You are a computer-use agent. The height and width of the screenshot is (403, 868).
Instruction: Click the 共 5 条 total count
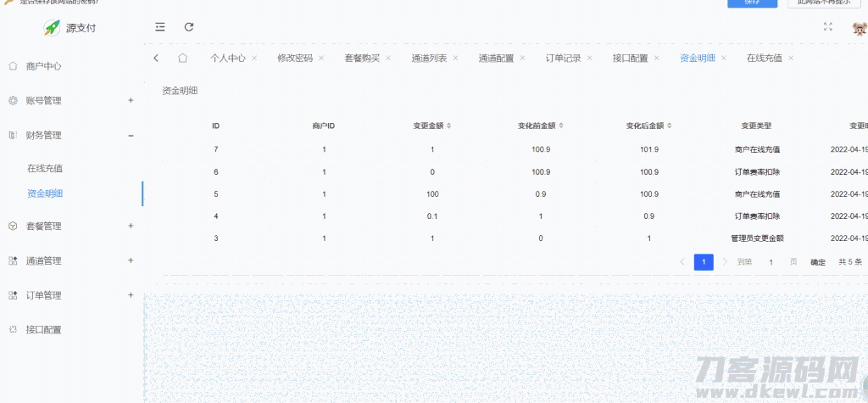[850, 261]
